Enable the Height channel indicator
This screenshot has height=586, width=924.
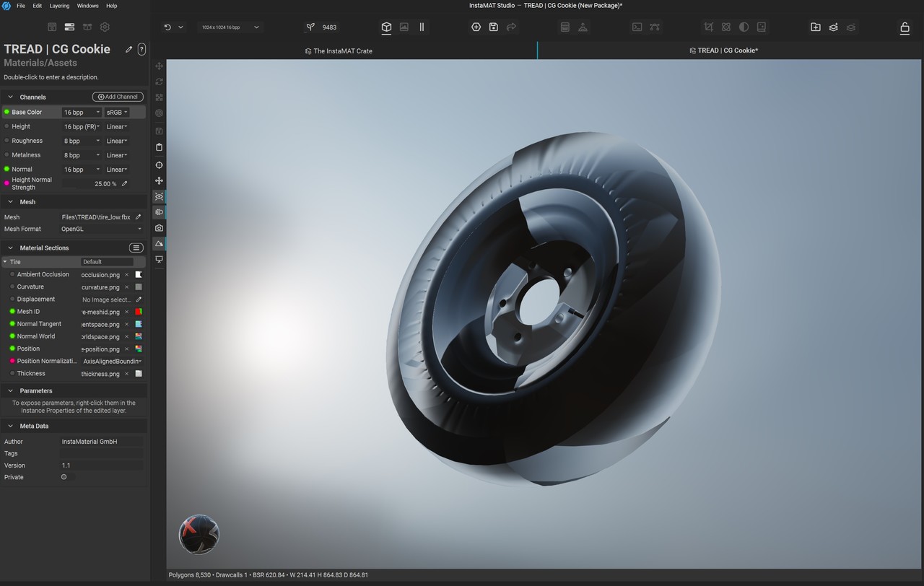6,126
